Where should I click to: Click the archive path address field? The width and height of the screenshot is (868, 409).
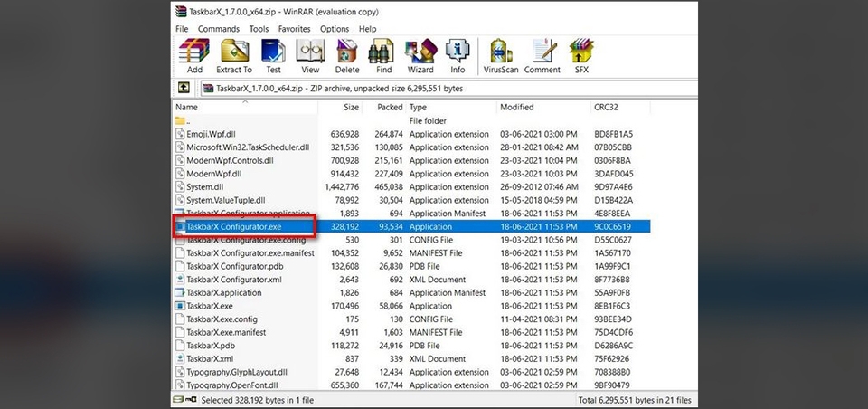[x=448, y=88]
